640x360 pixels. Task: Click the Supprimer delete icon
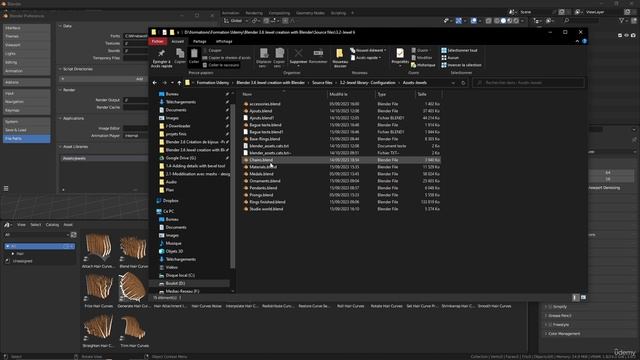pos(298,53)
